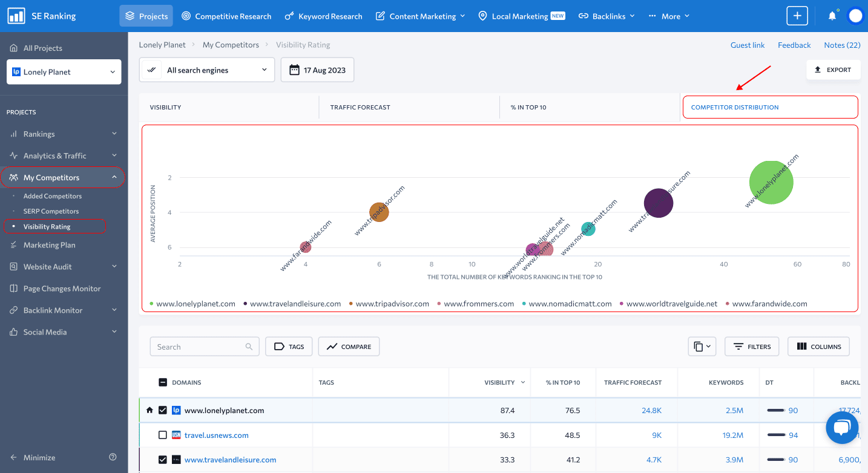Click the green lonelyplanet.com bubble in chart
Image resolution: width=868 pixels, height=473 pixels.
click(x=771, y=182)
